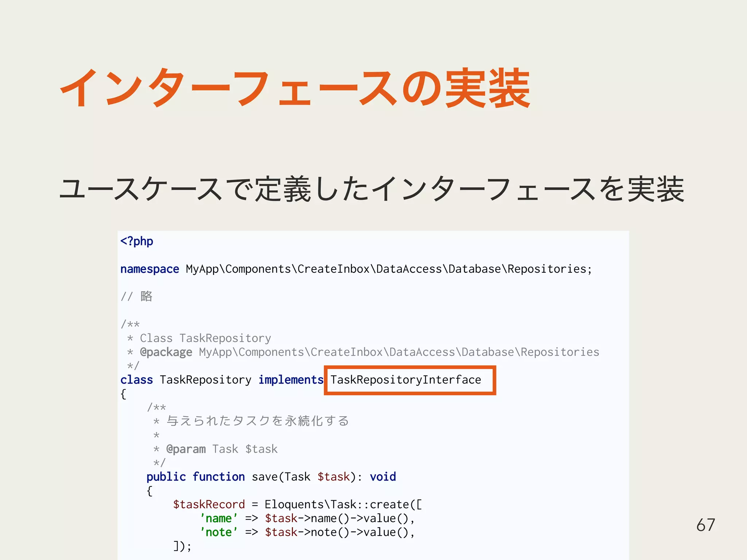Click the TaskRepository class name
The image size is (747, 560).
[x=205, y=380]
